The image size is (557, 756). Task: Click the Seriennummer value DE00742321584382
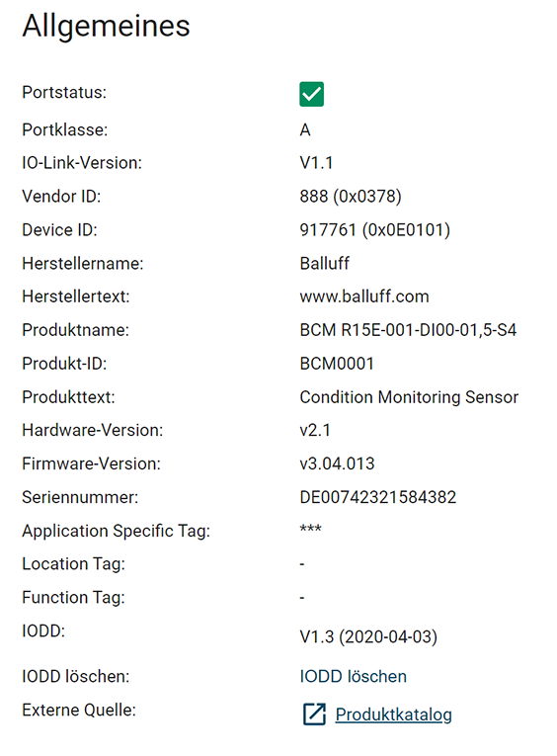click(378, 497)
